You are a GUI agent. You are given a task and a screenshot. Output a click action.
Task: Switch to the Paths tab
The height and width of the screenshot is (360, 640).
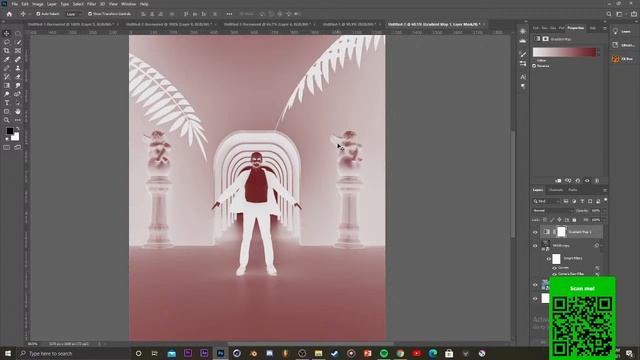pos(573,190)
